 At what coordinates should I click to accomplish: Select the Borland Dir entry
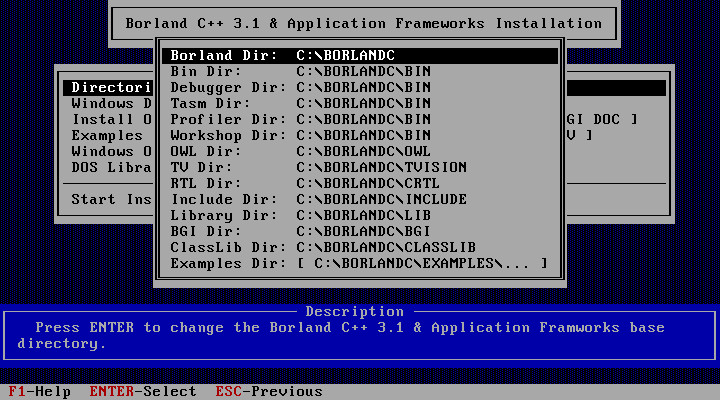tap(360, 56)
